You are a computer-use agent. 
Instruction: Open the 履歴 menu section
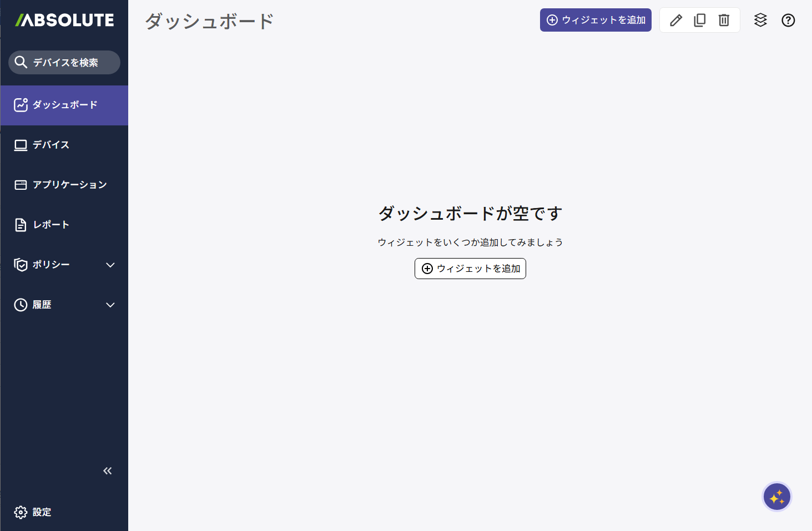42,305
